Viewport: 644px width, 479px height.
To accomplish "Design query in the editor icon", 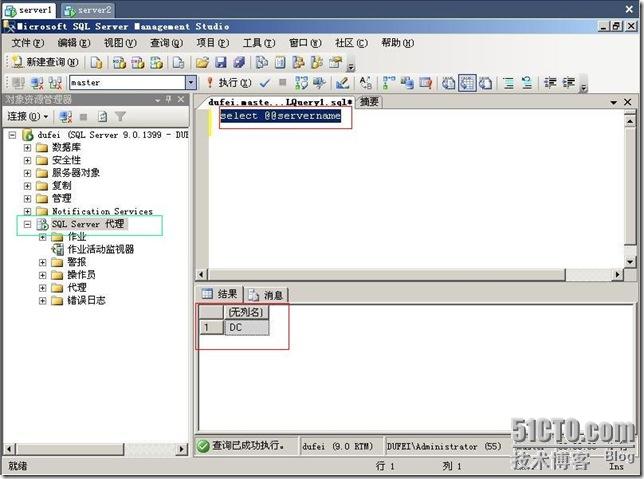I will coord(342,83).
